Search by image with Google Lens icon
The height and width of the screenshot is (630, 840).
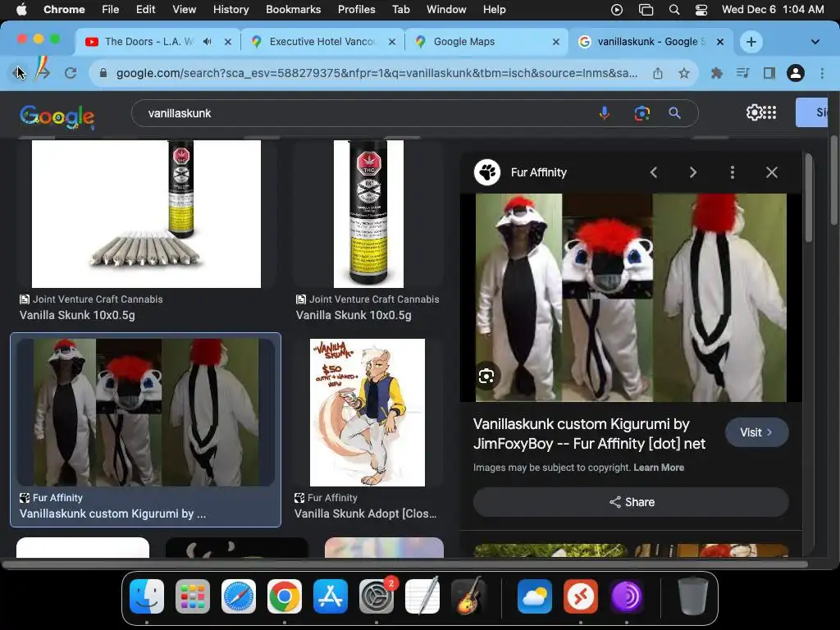641,113
